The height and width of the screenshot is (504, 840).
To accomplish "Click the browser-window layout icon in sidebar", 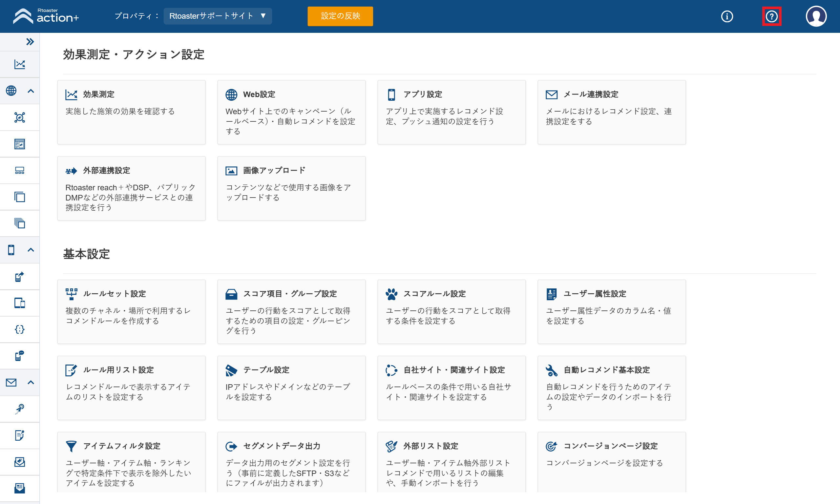I will point(20,144).
